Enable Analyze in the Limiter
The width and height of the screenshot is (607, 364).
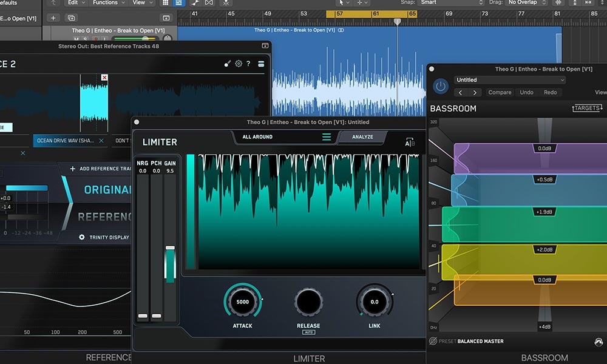click(362, 137)
